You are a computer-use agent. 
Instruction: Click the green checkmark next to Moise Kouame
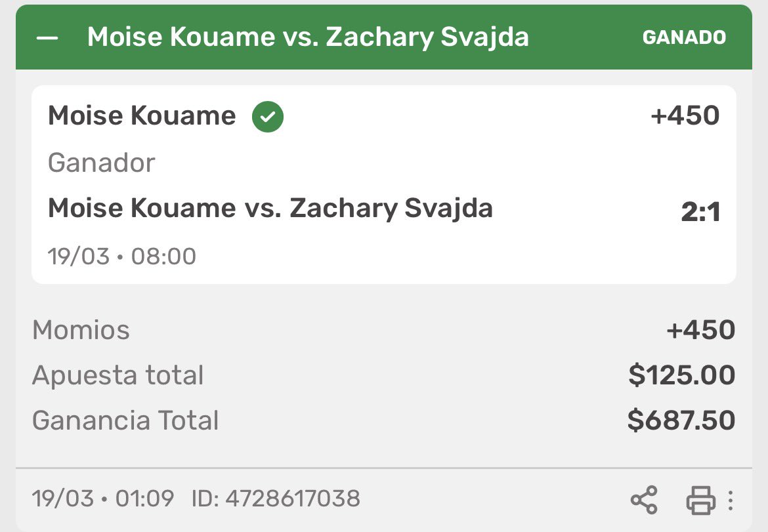pos(268,117)
